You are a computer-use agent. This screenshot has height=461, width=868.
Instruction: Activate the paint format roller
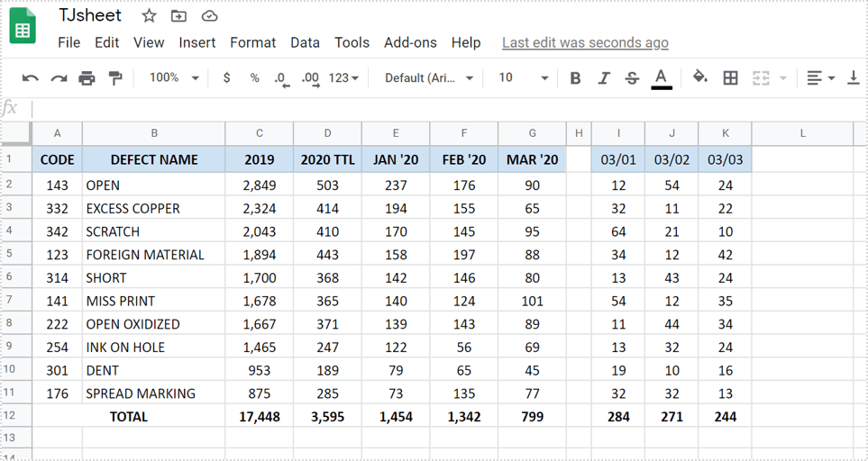click(114, 78)
